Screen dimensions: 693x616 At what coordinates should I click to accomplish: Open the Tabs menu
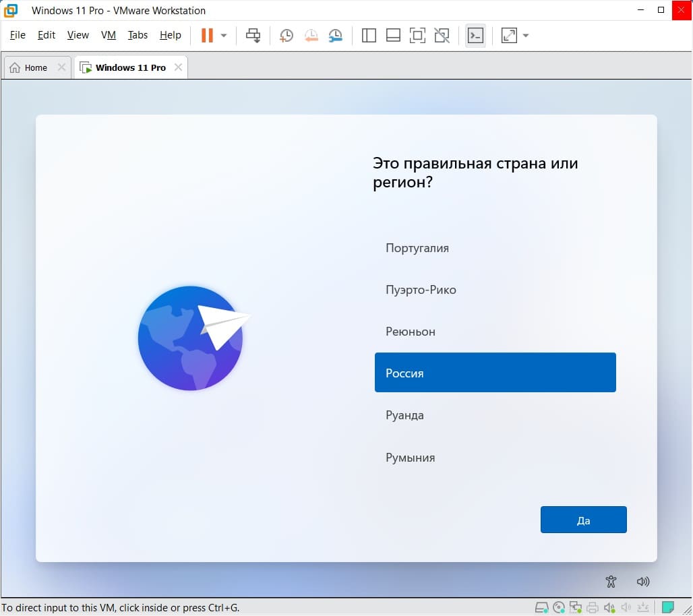click(x=138, y=35)
